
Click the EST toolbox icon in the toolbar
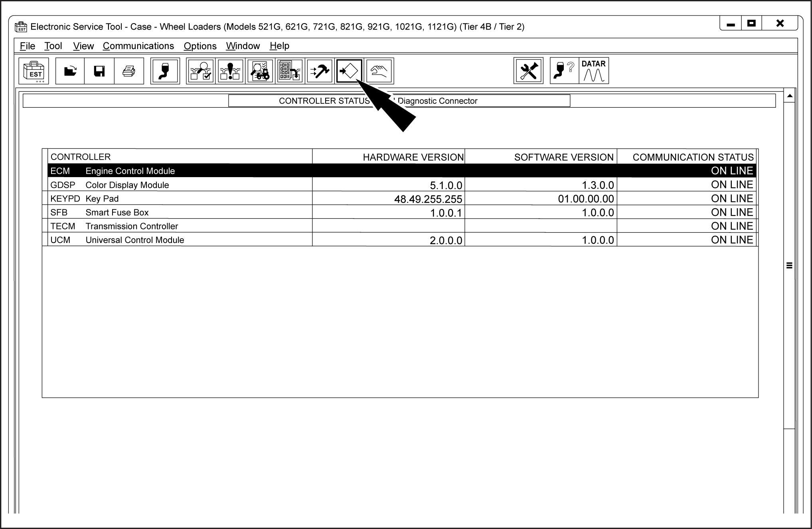[34, 71]
